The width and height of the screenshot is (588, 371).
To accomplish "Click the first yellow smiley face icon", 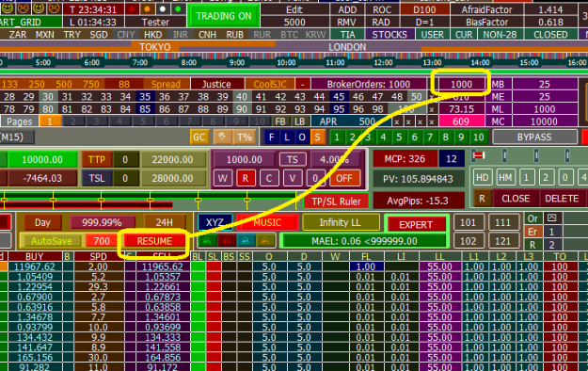I will click(x=8, y=8).
